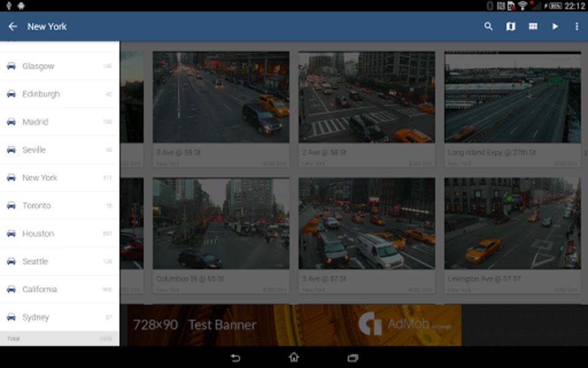
Task: Start slideshow with the play icon
Action: point(555,26)
